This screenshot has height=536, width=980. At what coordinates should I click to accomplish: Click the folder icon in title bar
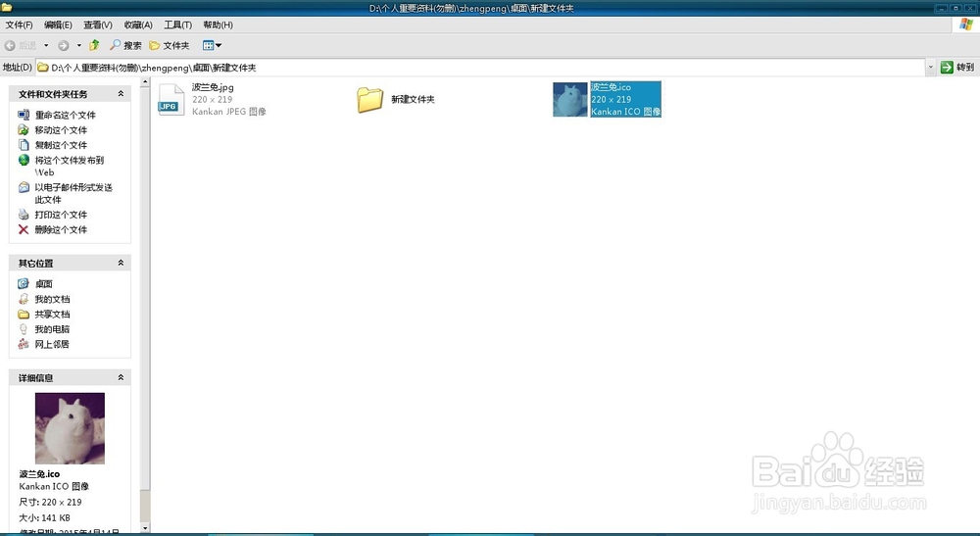click(6, 8)
